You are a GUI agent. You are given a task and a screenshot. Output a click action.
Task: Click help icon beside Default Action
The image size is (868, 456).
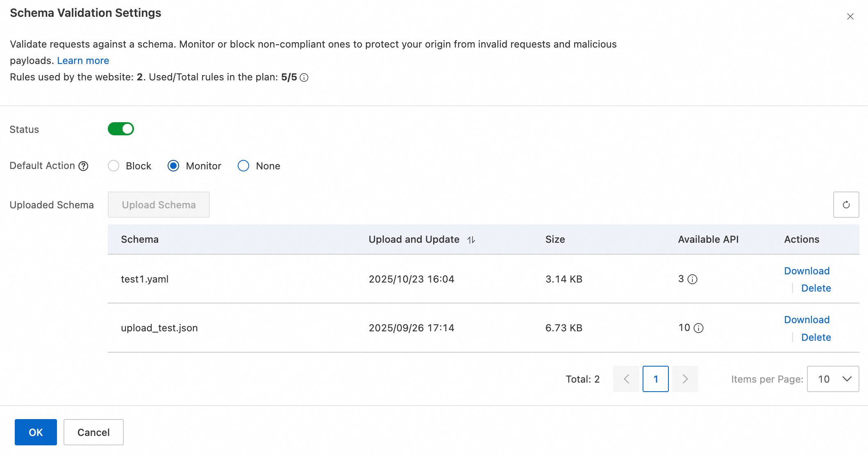coord(84,166)
